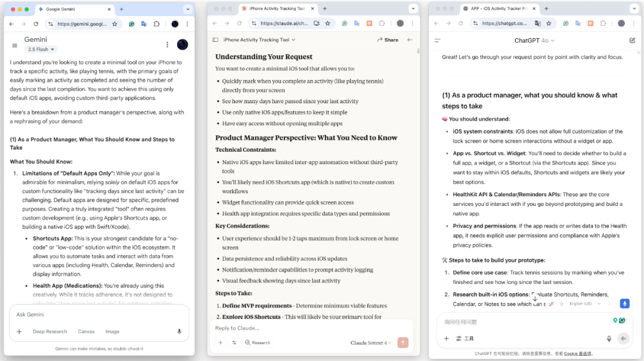Viewport: 644px width, 361px height.
Task: Click Claude conversation vertical scrollbar
Action: click(418, 51)
